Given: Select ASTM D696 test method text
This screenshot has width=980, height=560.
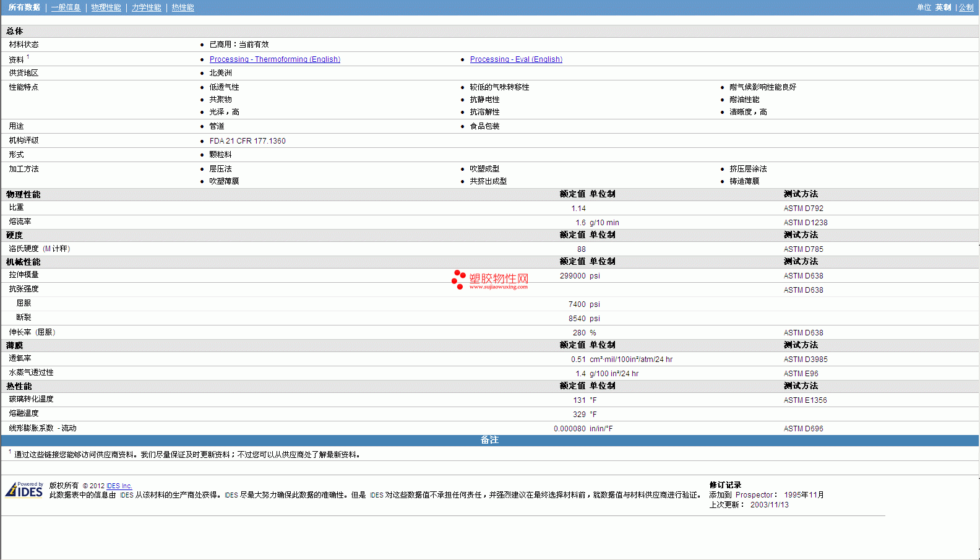Looking at the screenshot, I should coord(803,429).
